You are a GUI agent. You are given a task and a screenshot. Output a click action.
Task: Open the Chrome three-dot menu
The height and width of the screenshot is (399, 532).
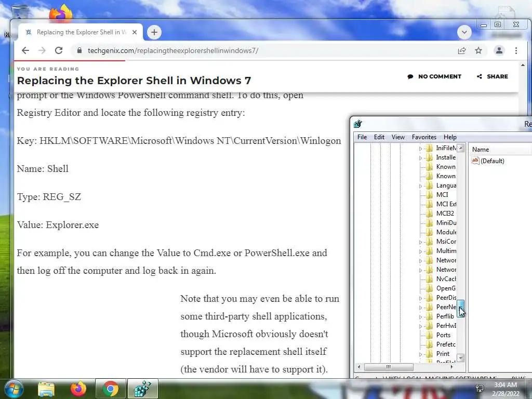516,50
